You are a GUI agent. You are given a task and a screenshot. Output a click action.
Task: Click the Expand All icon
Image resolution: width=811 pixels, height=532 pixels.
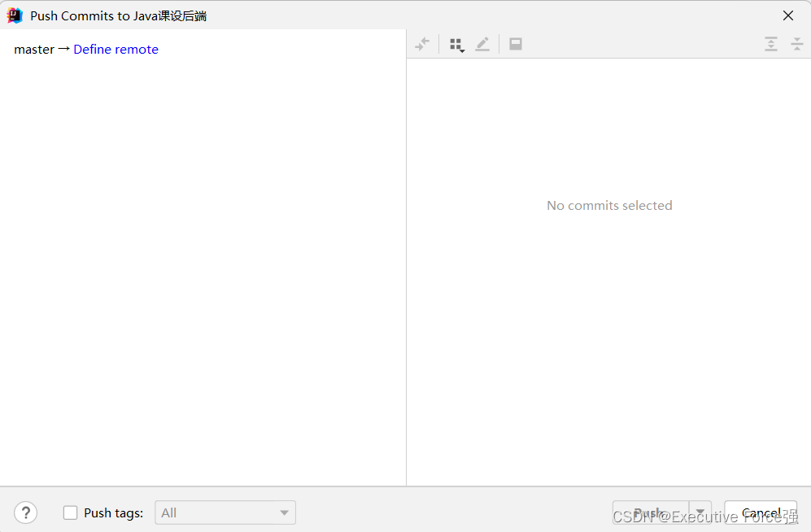coord(770,44)
